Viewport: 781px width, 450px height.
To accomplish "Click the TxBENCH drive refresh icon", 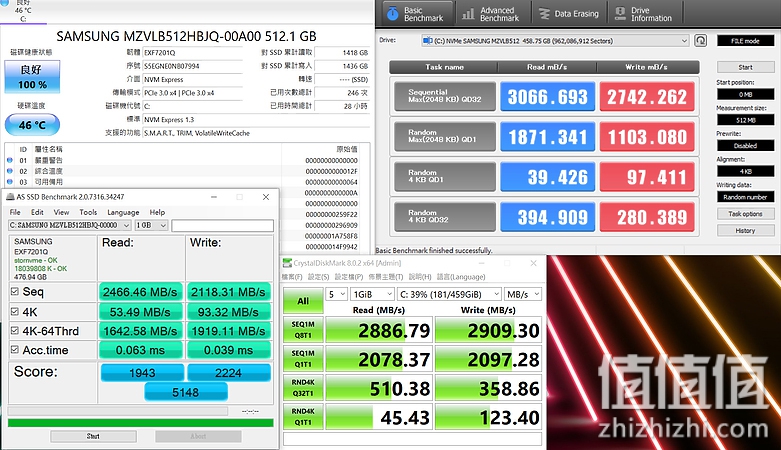I will [700, 41].
